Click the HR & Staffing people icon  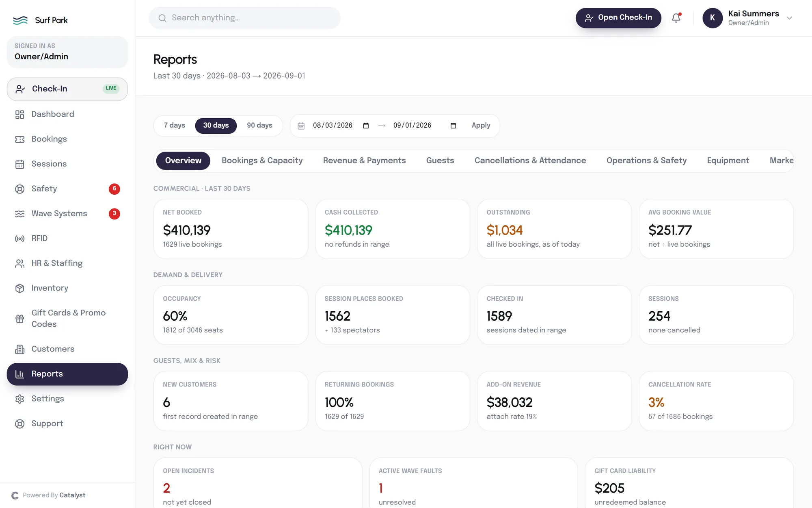point(19,263)
